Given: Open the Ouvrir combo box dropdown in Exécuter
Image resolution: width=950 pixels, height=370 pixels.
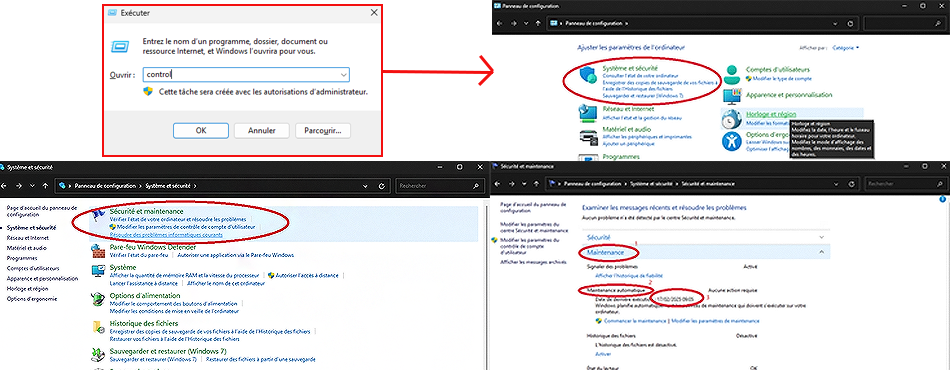Looking at the screenshot, I should coord(344,74).
